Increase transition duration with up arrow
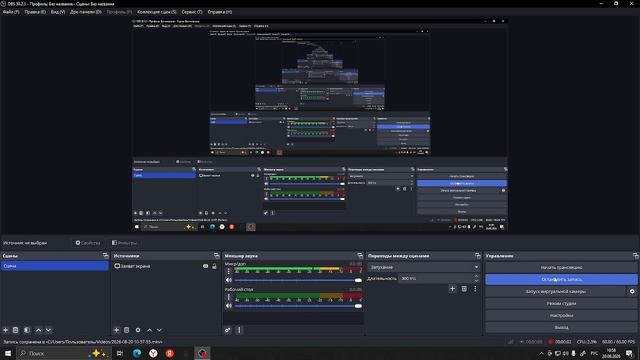This screenshot has height=360, width=640. (x=476, y=276)
